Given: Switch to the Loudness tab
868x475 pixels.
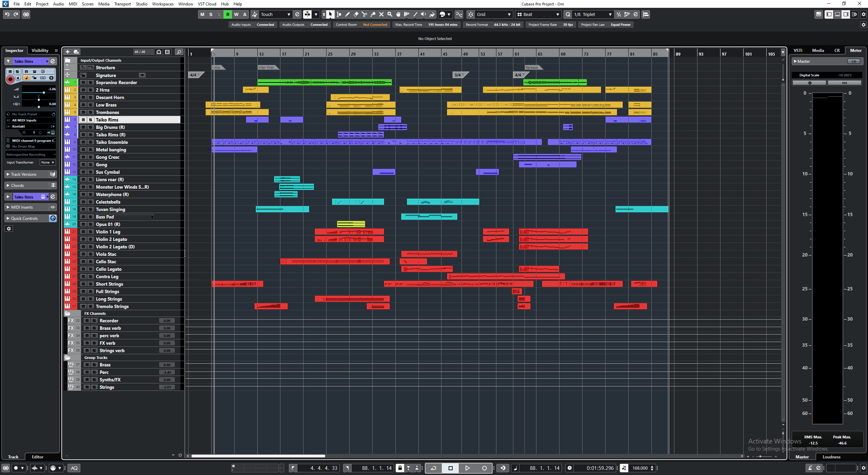Looking at the screenshot, I should point(831,457).
